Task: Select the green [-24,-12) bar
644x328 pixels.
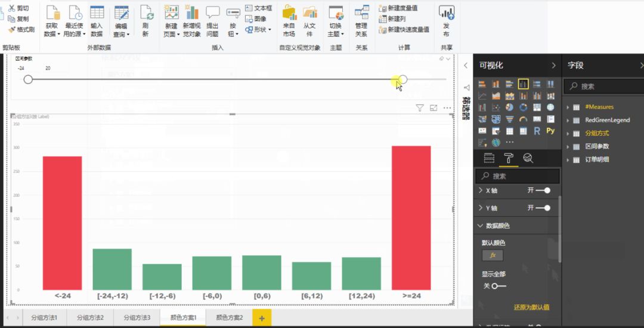Action: pos(112,270)
